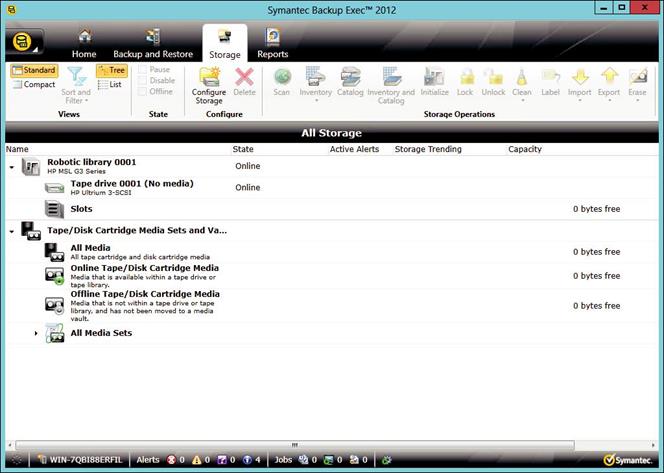Click server WIN-7QBI88ERFIL in status bar

pos(80,460)
